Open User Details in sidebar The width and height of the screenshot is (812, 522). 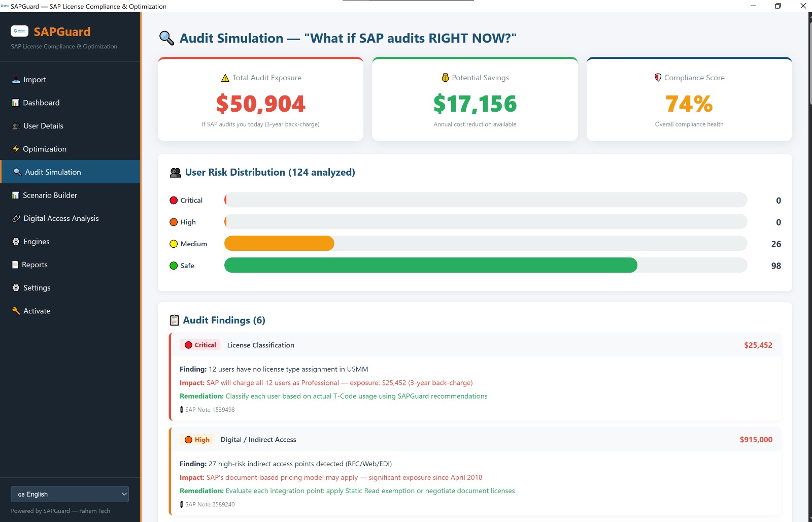point(70,126)
